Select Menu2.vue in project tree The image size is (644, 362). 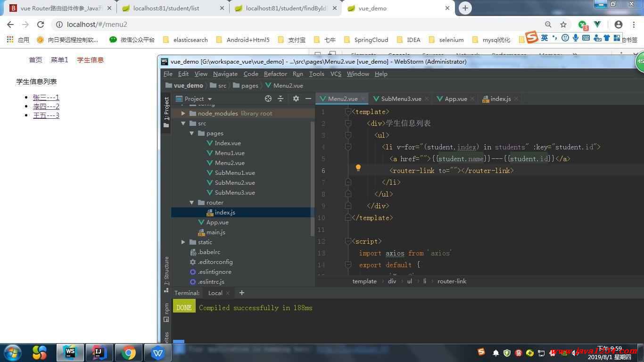coord(226,163)
